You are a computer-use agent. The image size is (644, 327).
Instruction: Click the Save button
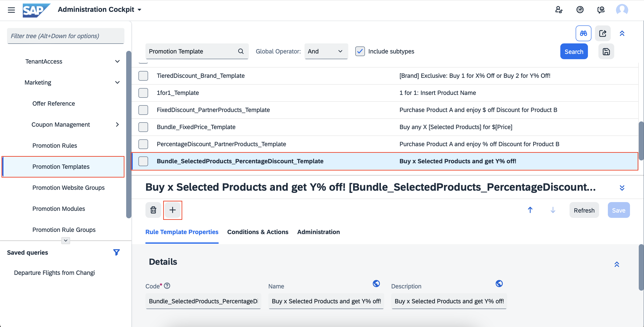pos(619,210)
